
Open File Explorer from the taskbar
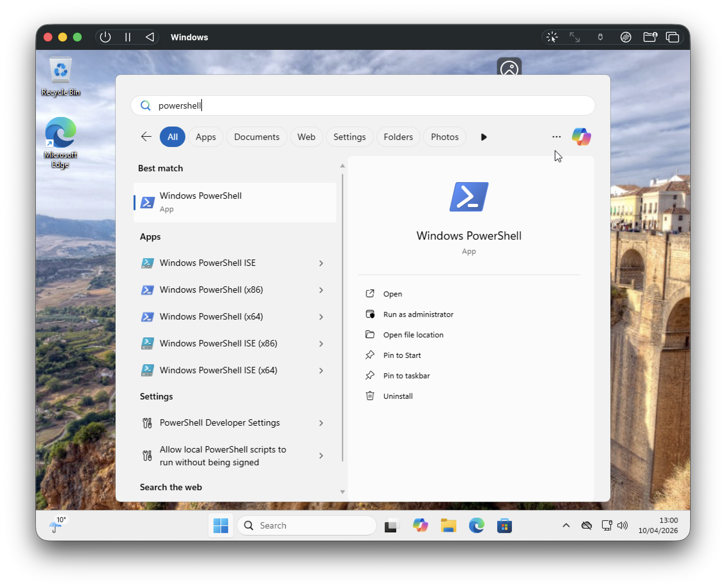[x=448, y=525]
